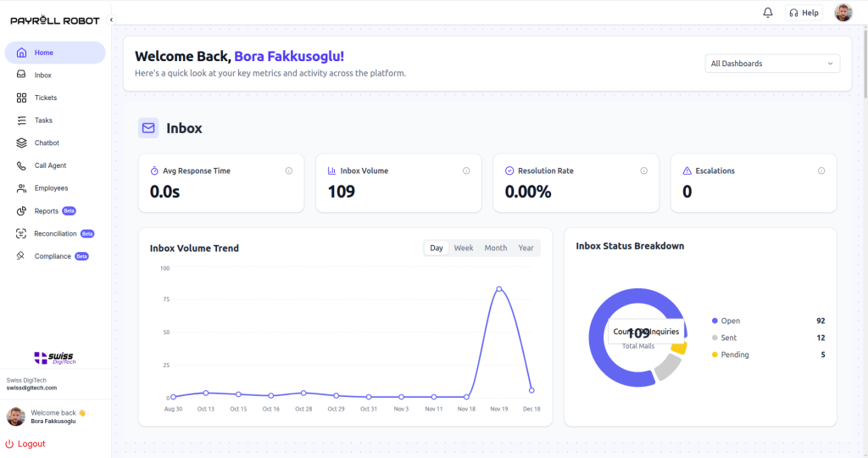
Task: Switch trend chart to Week view
Action: 464,248
